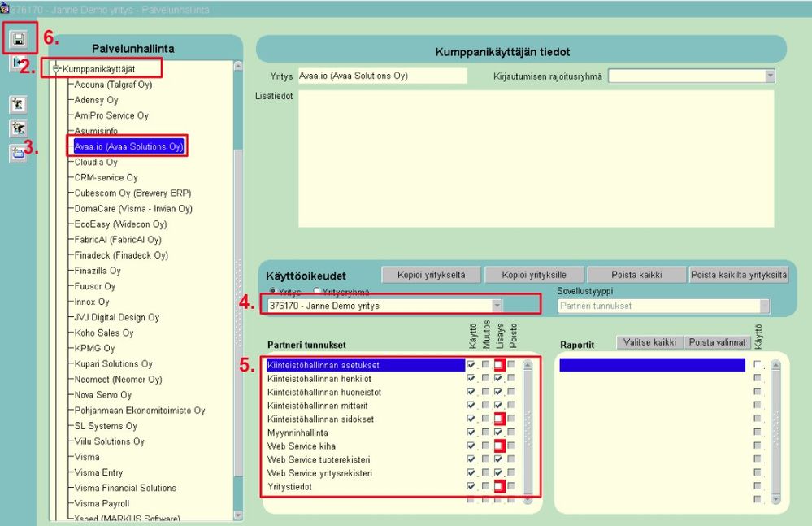The height and width of the screenshot is (526, 812).
Task: Click the Poista kaikki button
Action: [636, 275]
